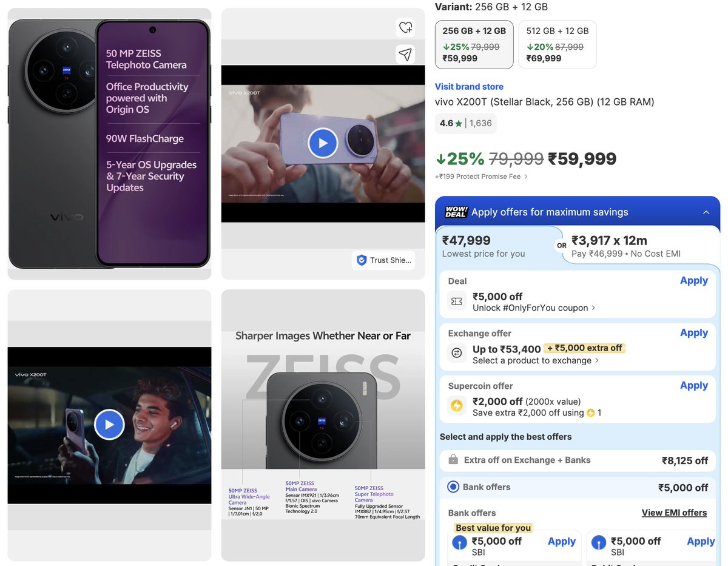Open Trust Shield badge
728x566 pixels.
[x=384, y=260]
